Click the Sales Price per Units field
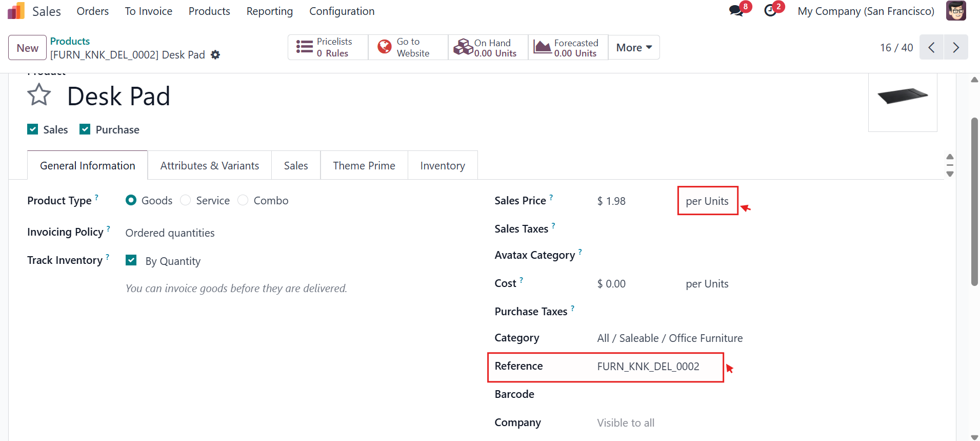 tap(707, 201)
